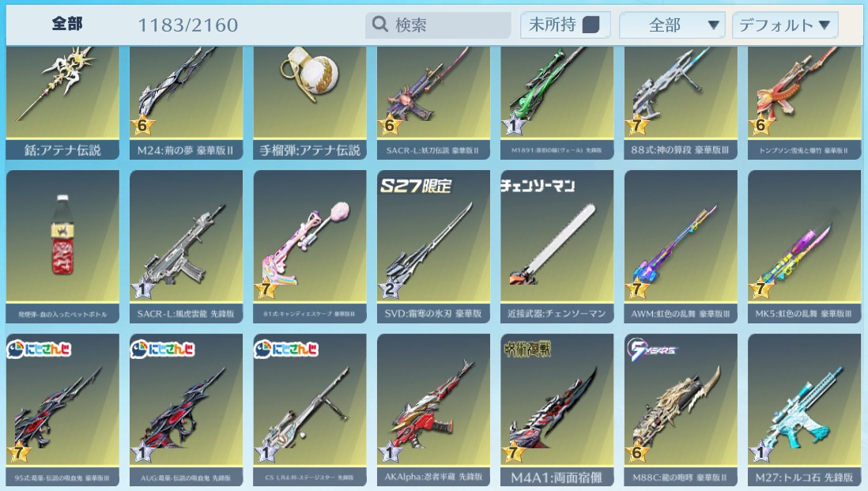Click the 検索 search input field
Viewport: 868px width, 491px height.
point(438,25)
